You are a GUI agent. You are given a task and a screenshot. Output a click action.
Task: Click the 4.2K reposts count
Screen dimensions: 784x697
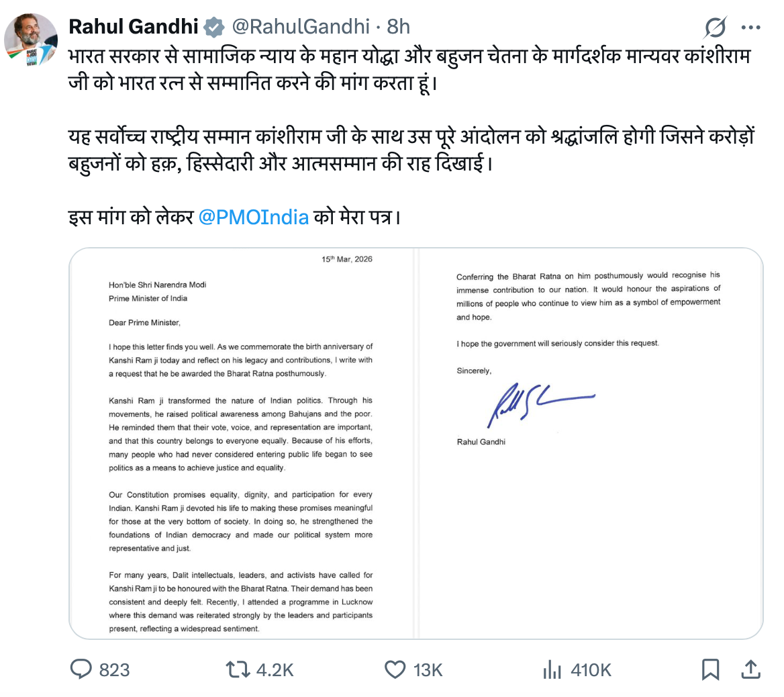pos(275,670)
